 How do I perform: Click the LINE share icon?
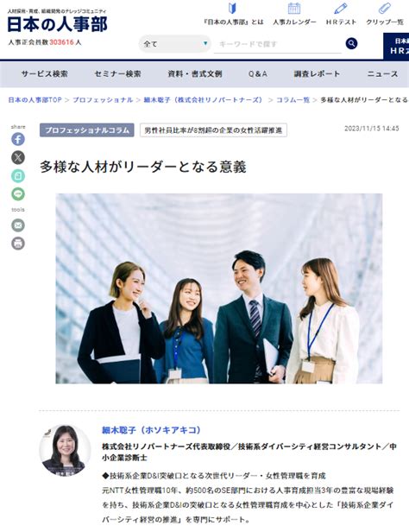(x=18, y=194)
